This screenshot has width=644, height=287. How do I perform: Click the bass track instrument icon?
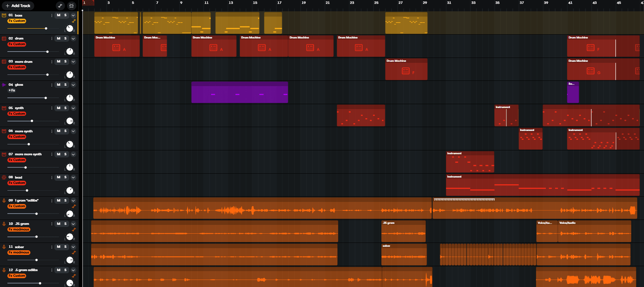4,15
